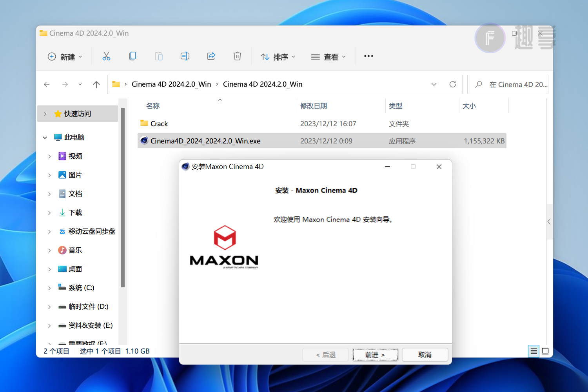Click file size 1,155,322 KB cell
588x392 pixels.
tap(484, 141)
